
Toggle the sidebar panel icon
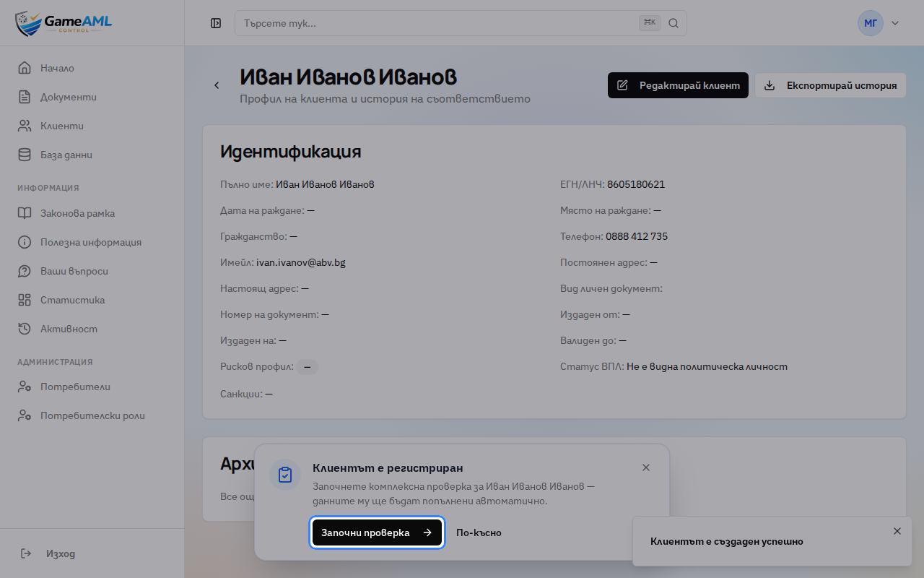tap(216, 23)
